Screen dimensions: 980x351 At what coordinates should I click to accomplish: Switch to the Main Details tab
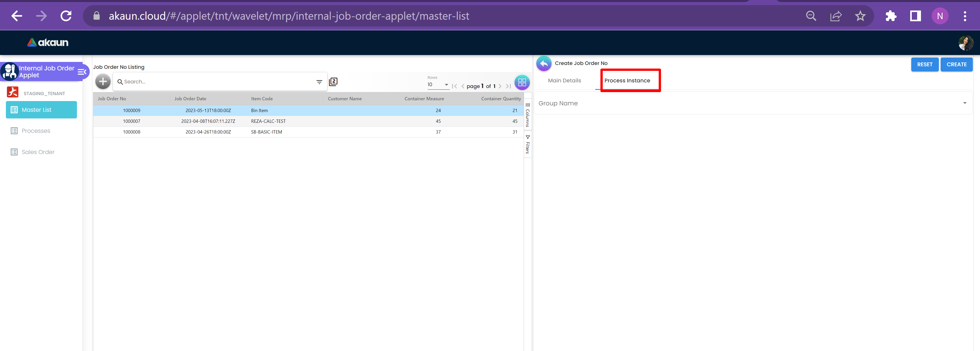[564, 81]
